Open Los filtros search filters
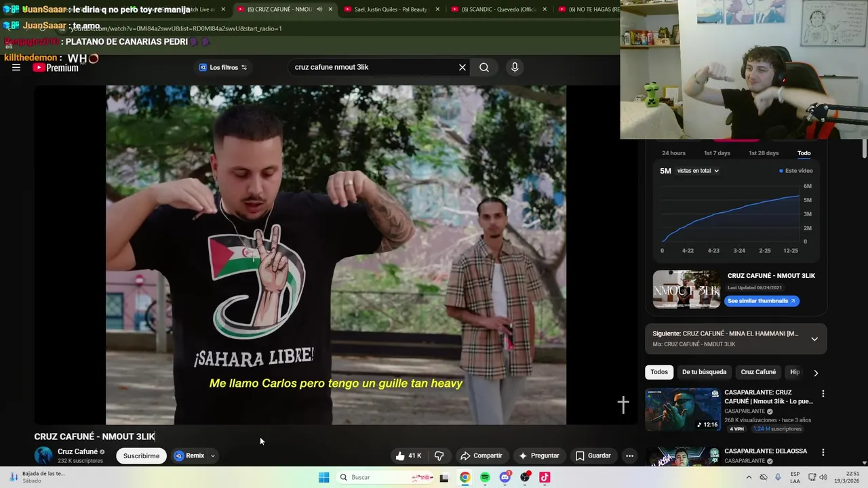 223,67
